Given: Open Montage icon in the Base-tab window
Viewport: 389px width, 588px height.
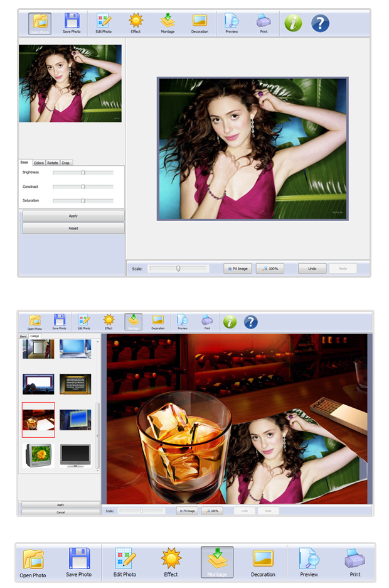Looking at the screenshot, I should tap(168, 24).
